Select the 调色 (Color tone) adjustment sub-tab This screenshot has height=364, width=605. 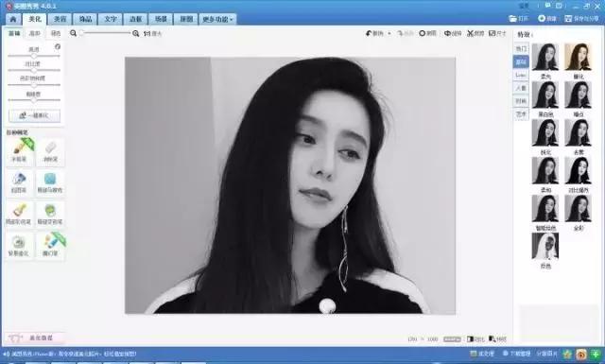click(56, 34)
